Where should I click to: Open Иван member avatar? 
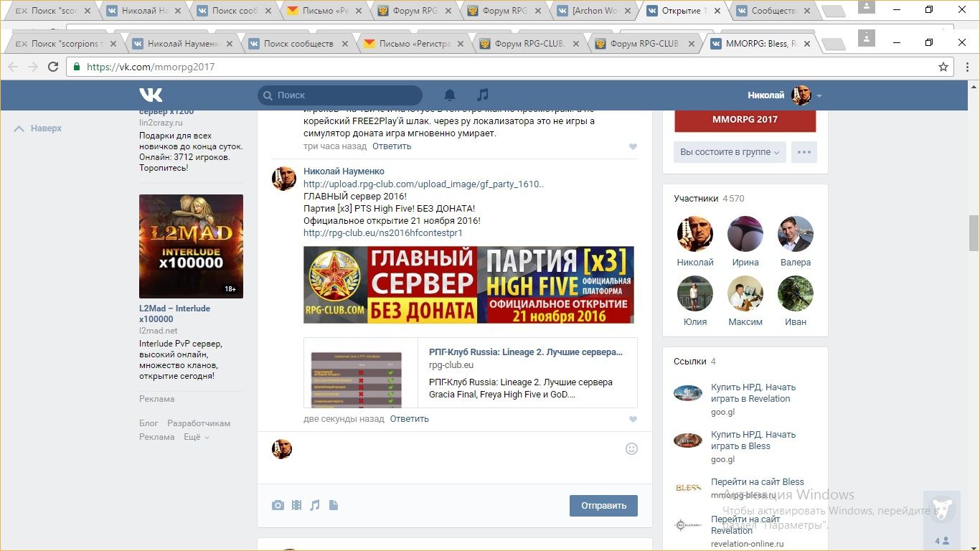point(796,293)
